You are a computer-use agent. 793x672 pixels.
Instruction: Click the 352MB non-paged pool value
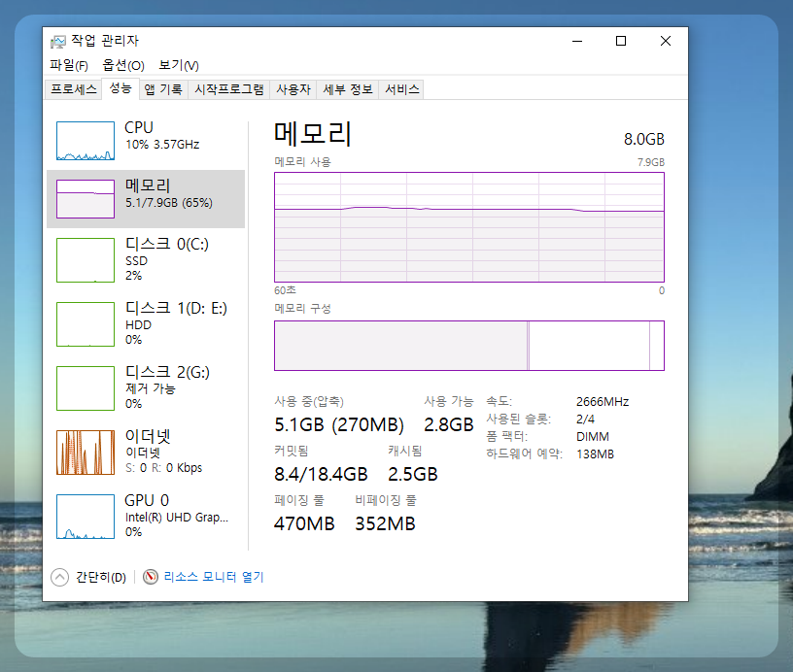coord(385,523)
